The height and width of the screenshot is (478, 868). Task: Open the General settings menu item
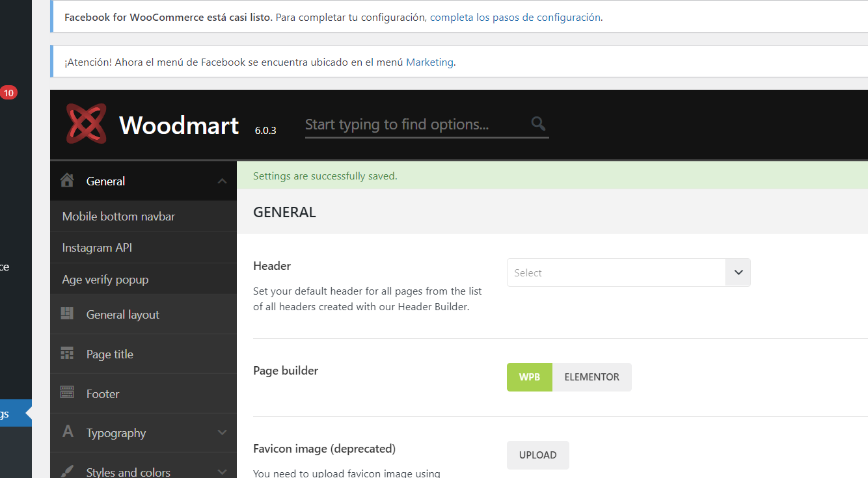click(143, 181)
